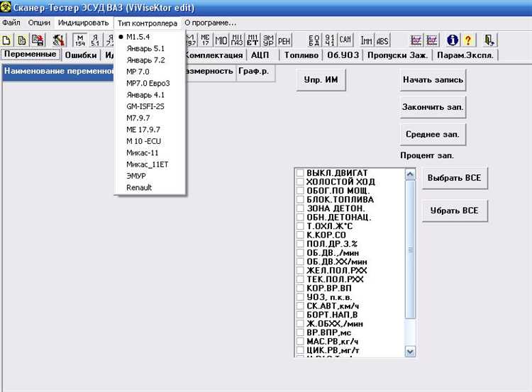Viewport: 532px width, 392px height.
Task: Check the ХОЛОСТОЙ ХОД checkbox
Action: point(300,181)
